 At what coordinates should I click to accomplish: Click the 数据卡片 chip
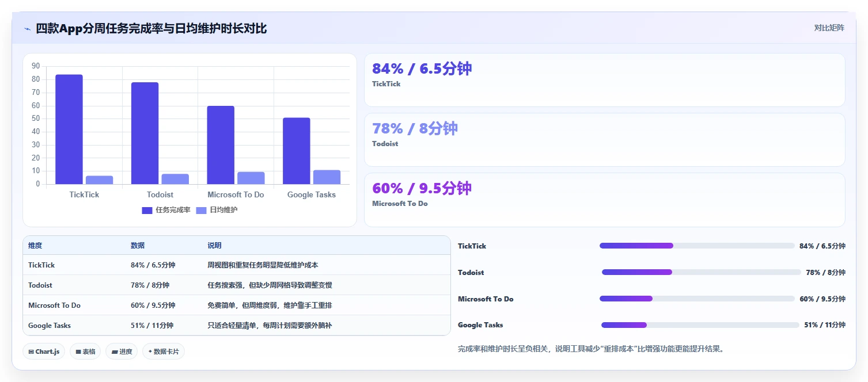pos(164,352)
